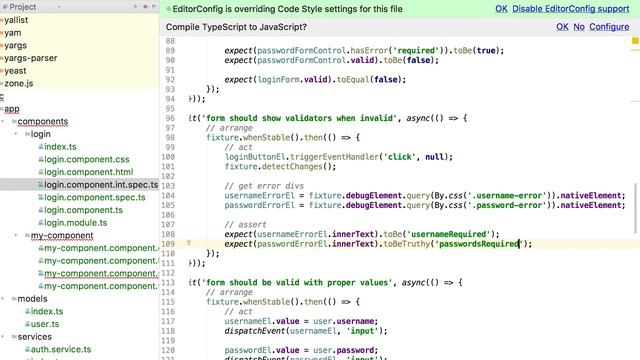The width and height of the screenshot is (640, 360).
Task: Click line number 103 in the gutter
Action: (x=168, y=186)
